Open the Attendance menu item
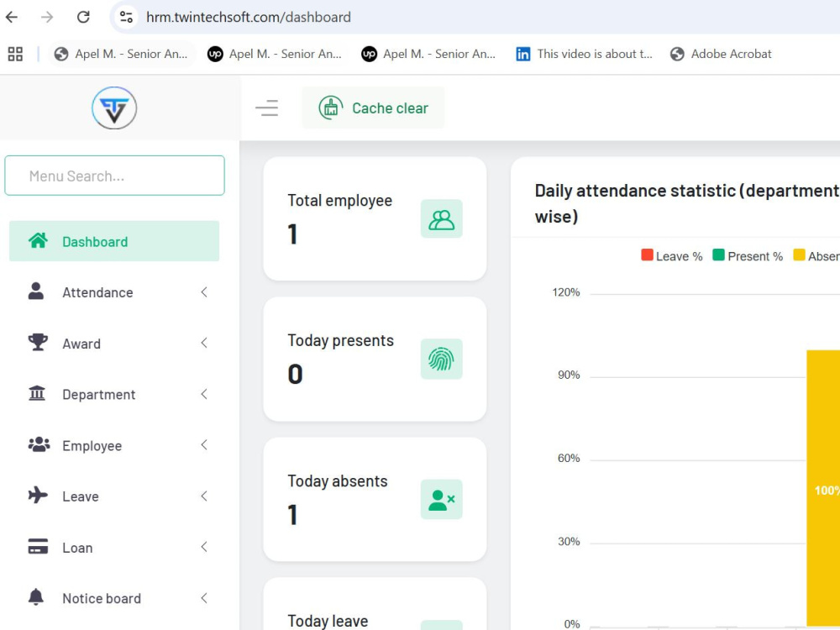The width and height of the screenshot is (840, 630). (114, 292)
